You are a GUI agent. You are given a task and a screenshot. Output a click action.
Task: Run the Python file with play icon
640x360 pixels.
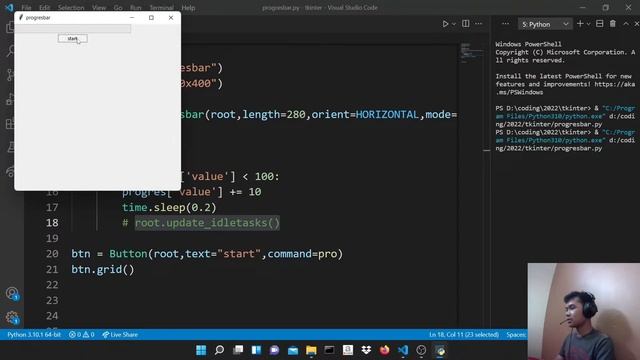445,24
